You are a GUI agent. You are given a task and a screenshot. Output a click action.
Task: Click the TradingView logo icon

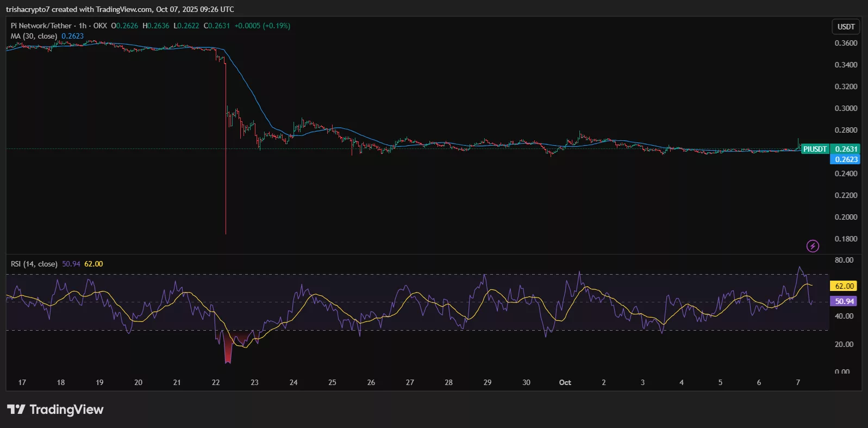pos(16,410)
